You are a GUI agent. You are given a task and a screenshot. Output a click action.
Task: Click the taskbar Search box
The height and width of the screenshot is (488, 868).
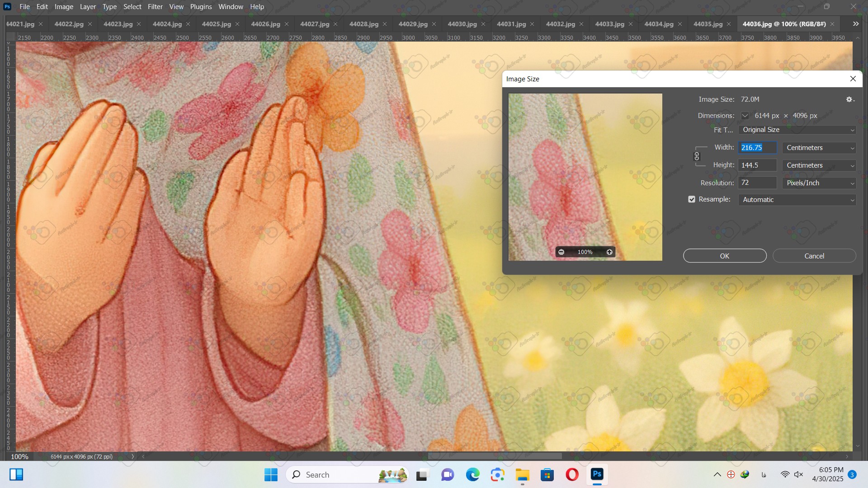[347, 475]
